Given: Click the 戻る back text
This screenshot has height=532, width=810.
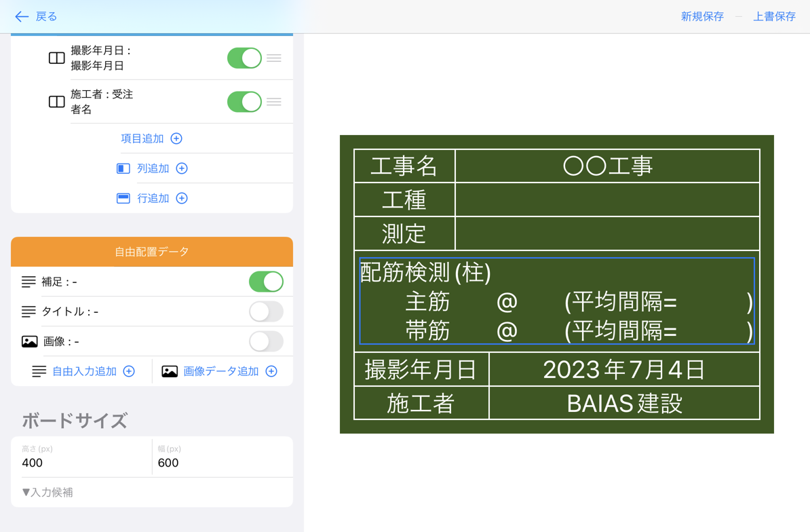Looking at the screenshot, I should tap(47, 16).
